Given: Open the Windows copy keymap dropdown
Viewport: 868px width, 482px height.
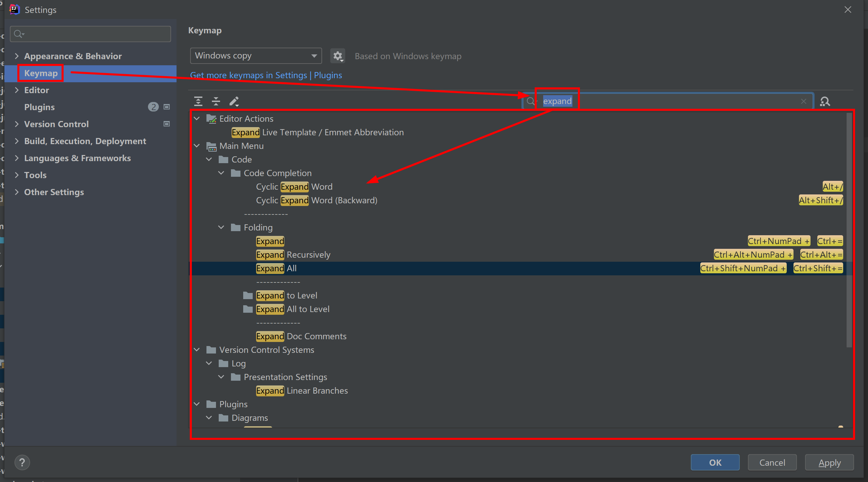Looking at the screenshot, I should pos(256,56).
